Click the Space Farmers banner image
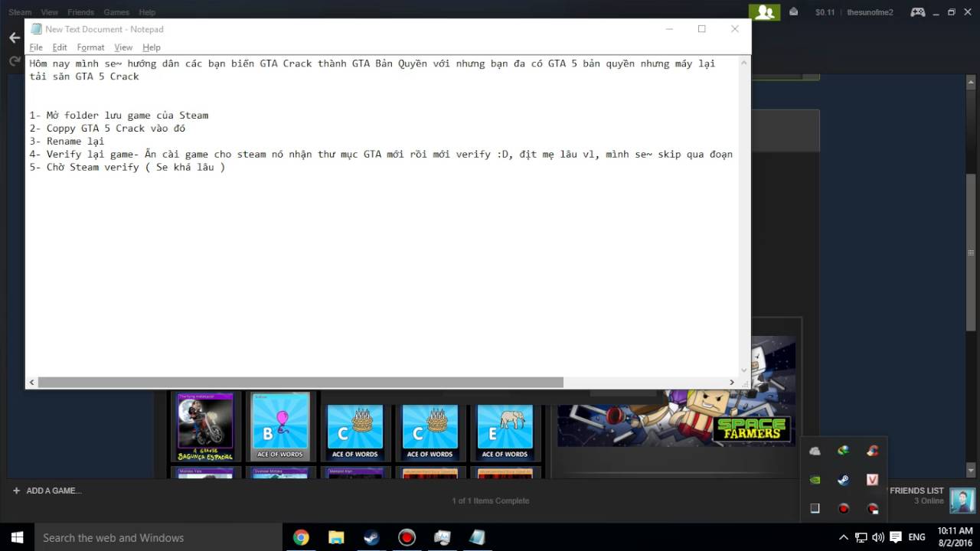 [676, 391]
